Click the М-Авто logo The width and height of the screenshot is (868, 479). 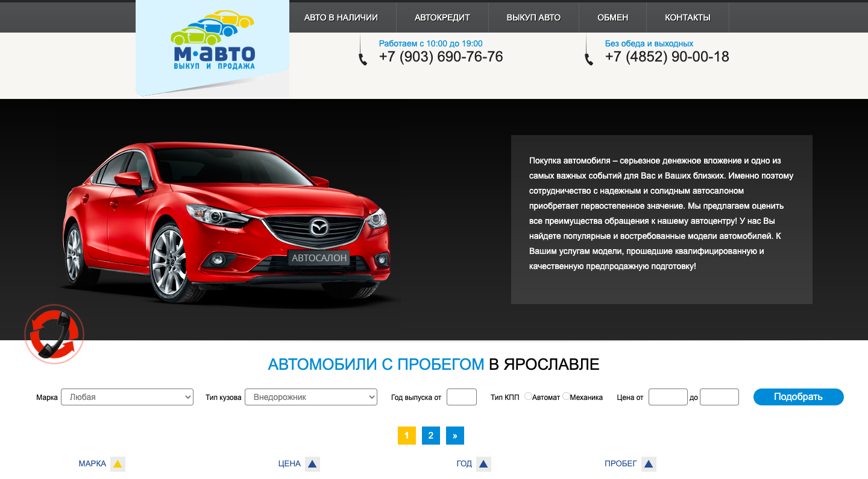pos(212,41)
